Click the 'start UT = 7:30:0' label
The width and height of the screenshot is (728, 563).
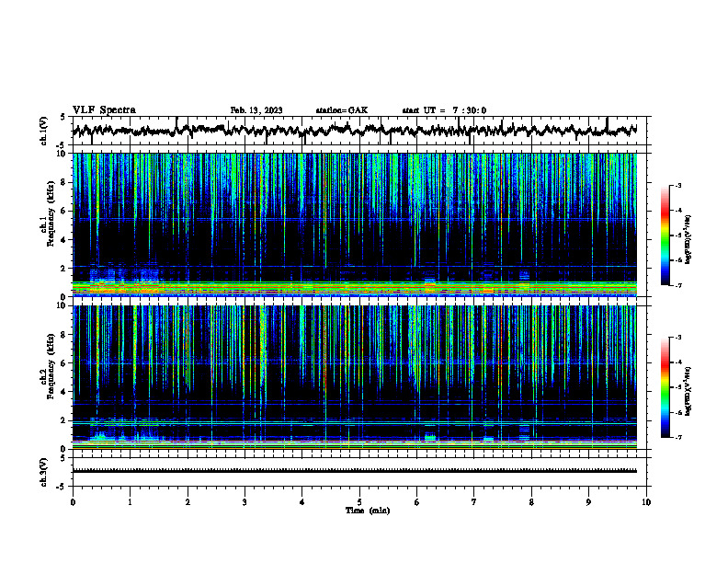pos(444,110)
